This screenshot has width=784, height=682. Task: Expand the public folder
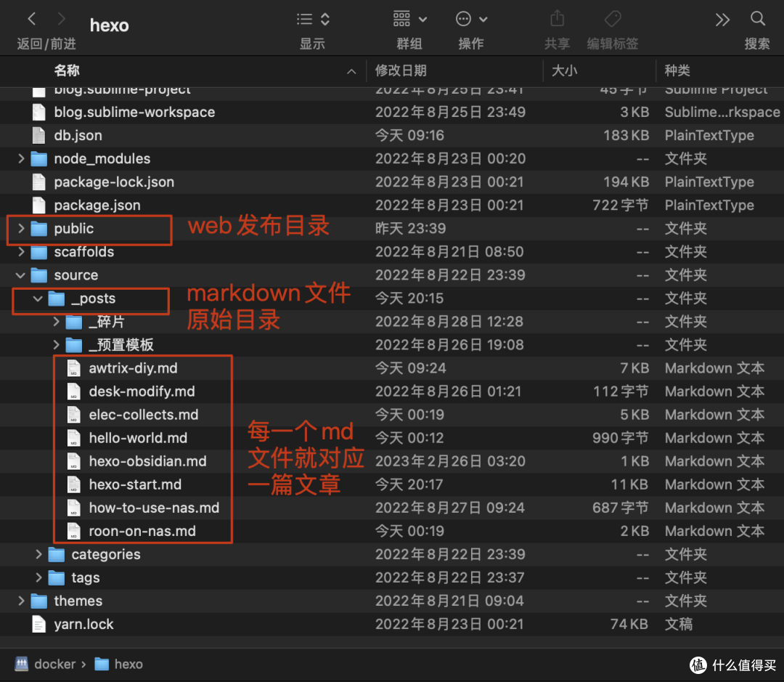[20, 228]
